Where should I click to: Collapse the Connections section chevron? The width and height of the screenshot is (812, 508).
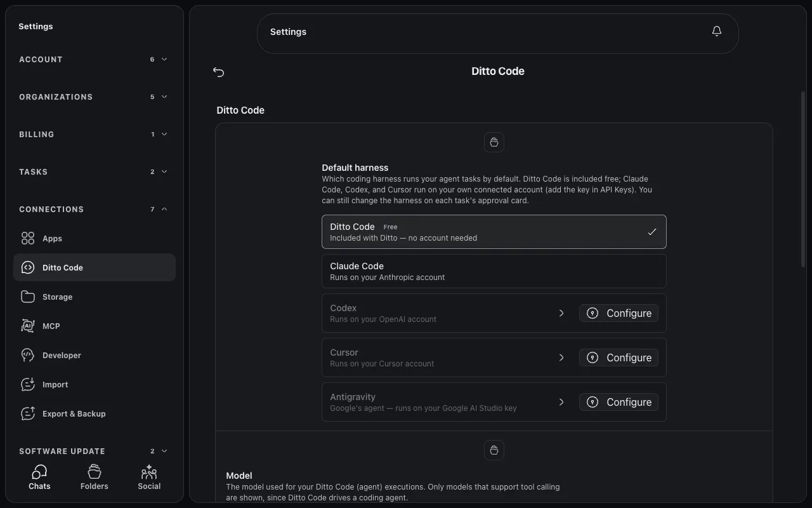[164, 209]
